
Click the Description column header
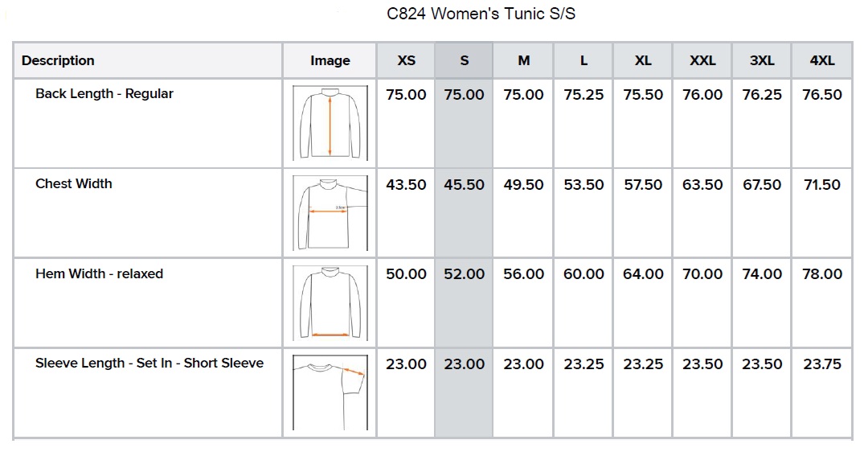[x=58, y=60]
